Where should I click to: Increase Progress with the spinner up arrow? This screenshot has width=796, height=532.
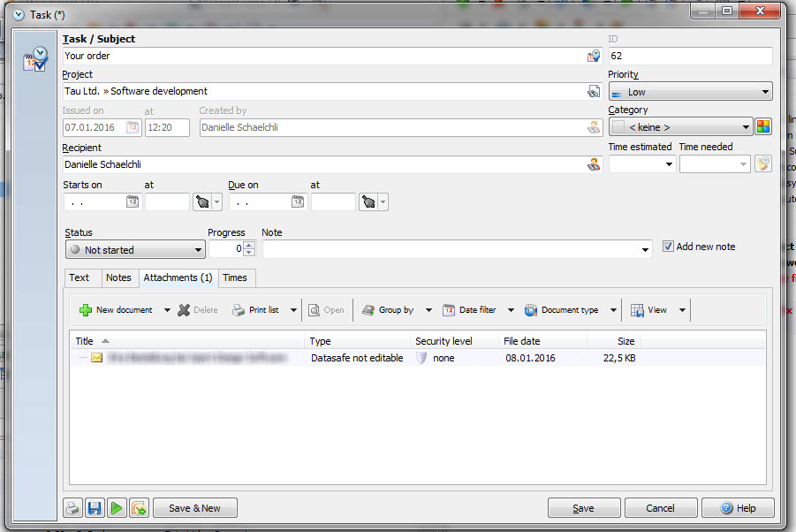[248, 245]
